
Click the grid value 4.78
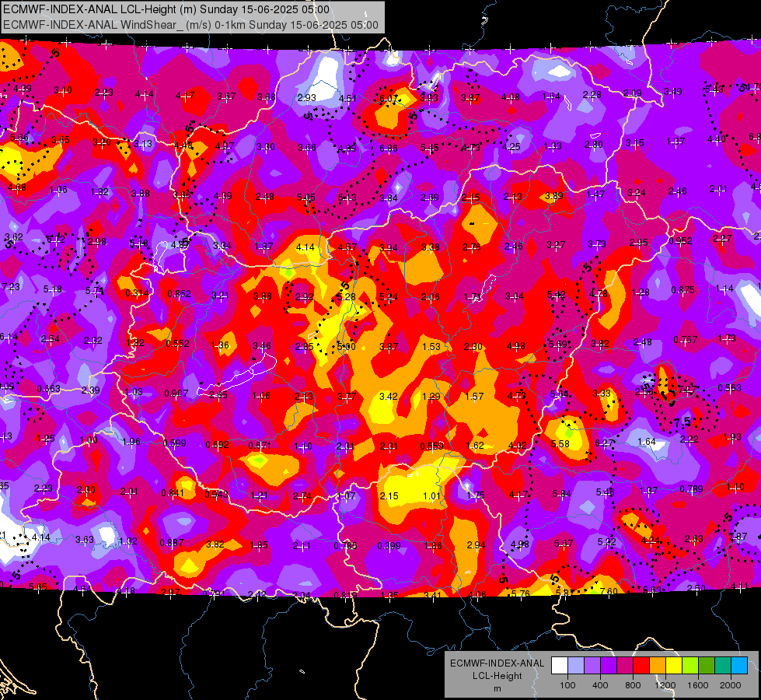[599, 293]
